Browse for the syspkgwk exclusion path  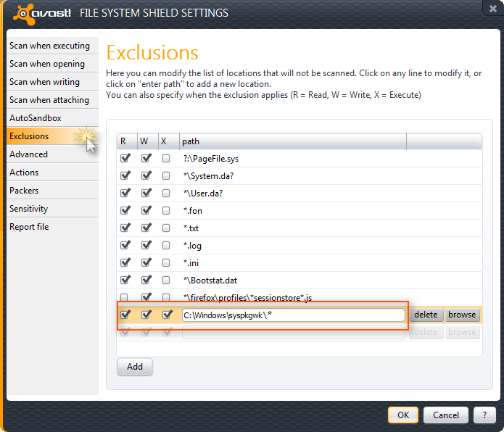[x=462, y=315]
